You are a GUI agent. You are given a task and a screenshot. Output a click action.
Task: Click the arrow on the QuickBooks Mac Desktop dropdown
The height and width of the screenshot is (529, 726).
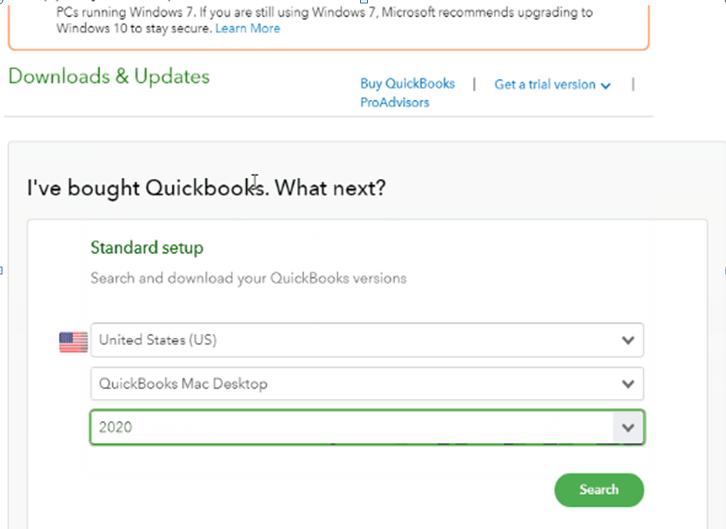pos(627,384)
